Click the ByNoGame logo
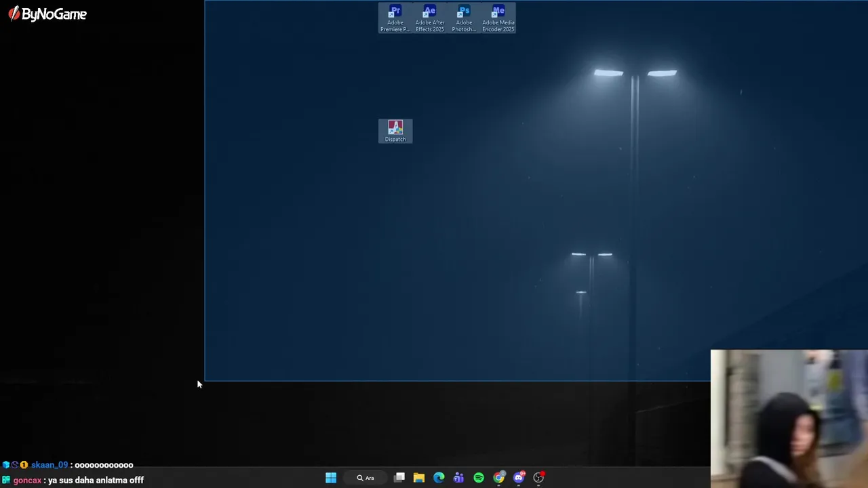The height and width of the screenshot is (488, 868). pyautogui.click(x=47, y=14)
